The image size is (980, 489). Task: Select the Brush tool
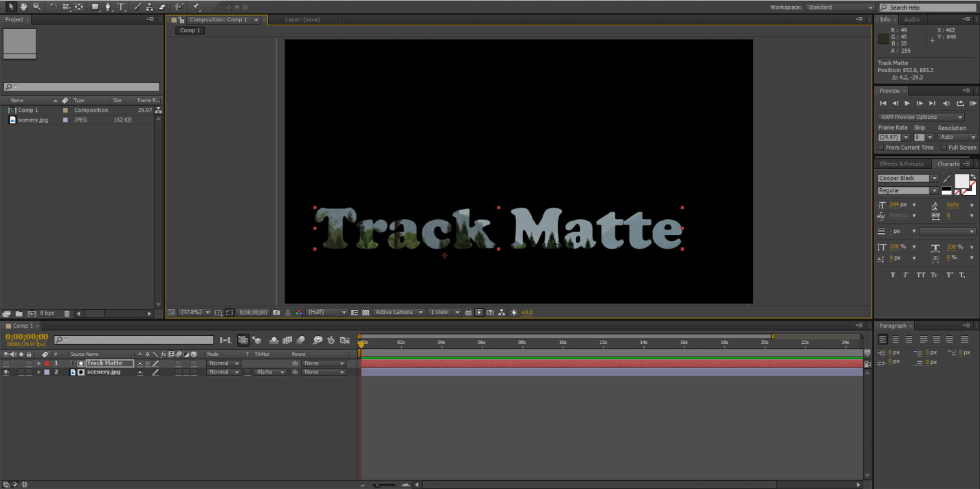(138, 6)
